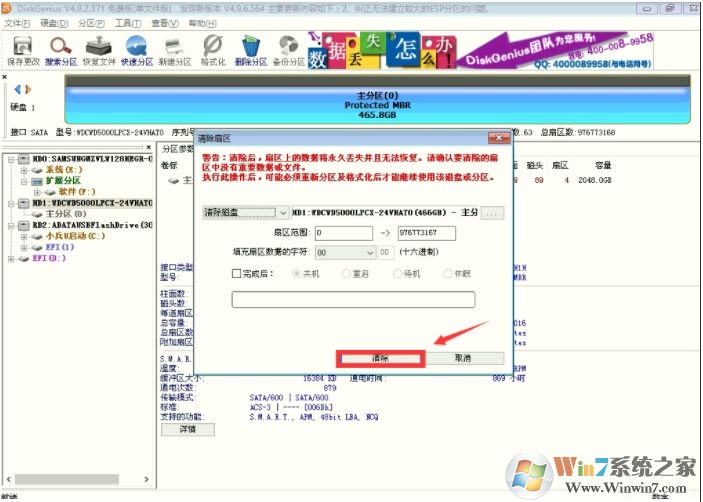Click the right arrow of the tree's scrollbar
703x502 pixels.
[x=146, y=479]
